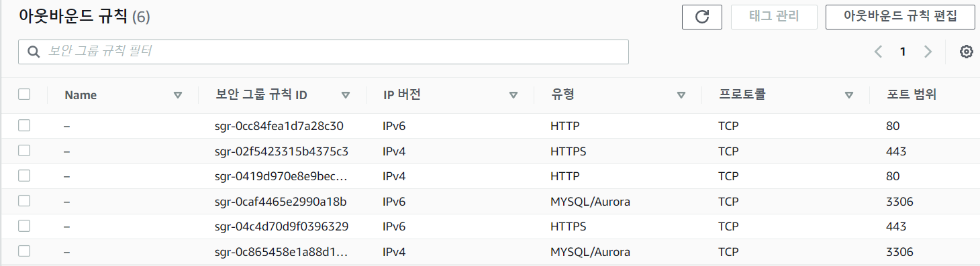Select page number 1
980x266 pixels.
[903, 52]
